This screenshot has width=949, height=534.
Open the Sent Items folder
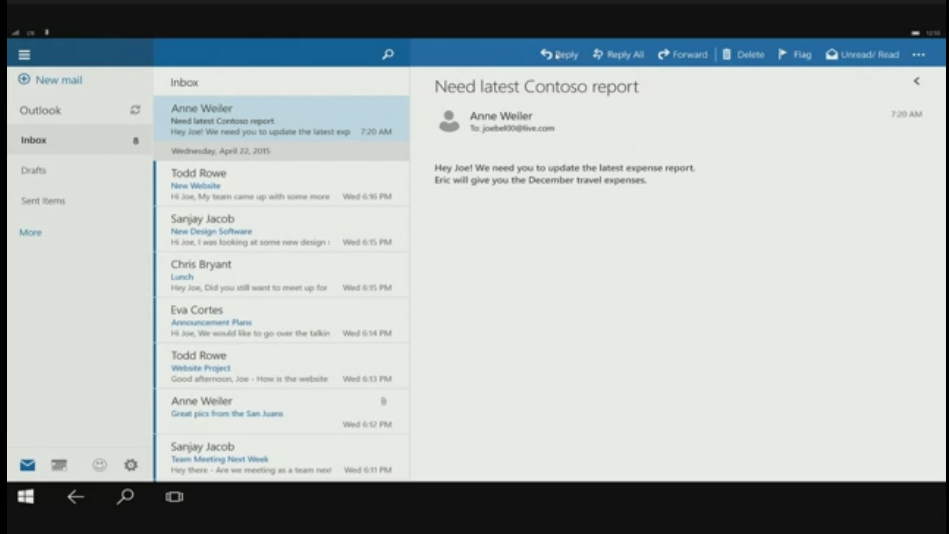pos(43,201)
